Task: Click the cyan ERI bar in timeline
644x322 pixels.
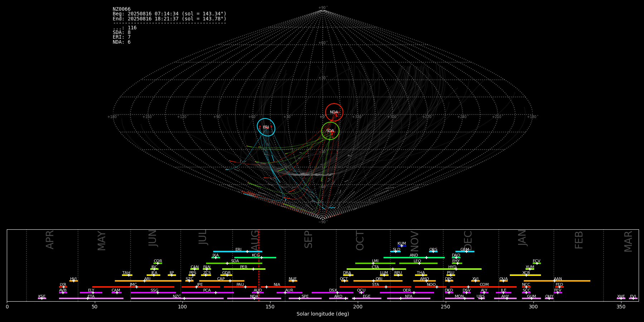Action: (x=238, y=252)
